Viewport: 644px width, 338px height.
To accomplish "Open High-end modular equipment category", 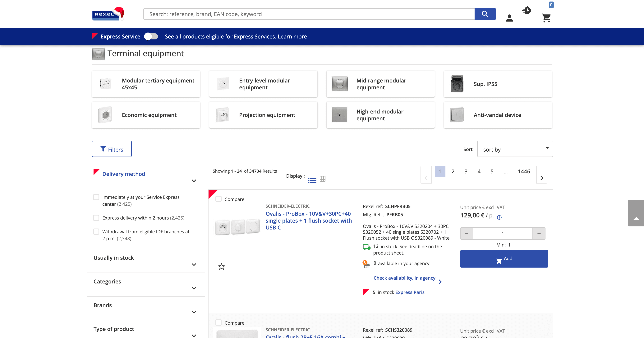I will coord(380,115).
